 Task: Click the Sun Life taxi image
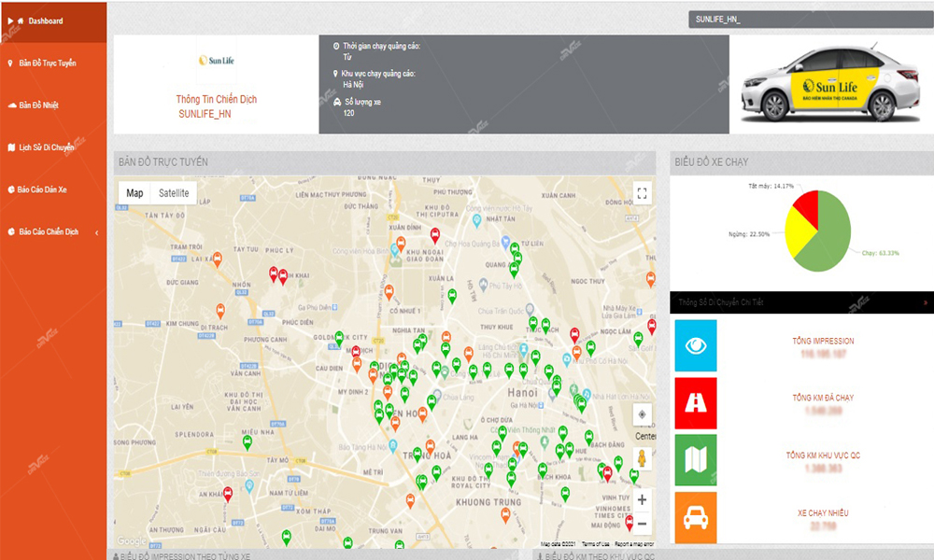pos(832,83)
